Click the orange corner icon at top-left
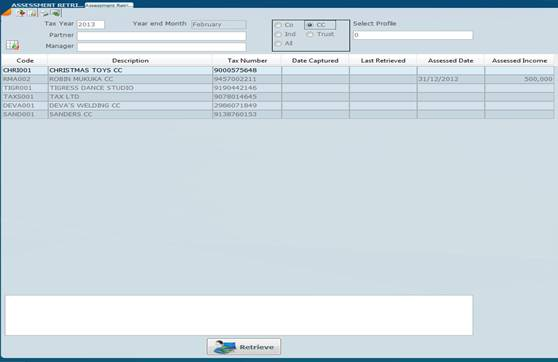The height and width of the screenshot is (362, 558). point(6,12)
